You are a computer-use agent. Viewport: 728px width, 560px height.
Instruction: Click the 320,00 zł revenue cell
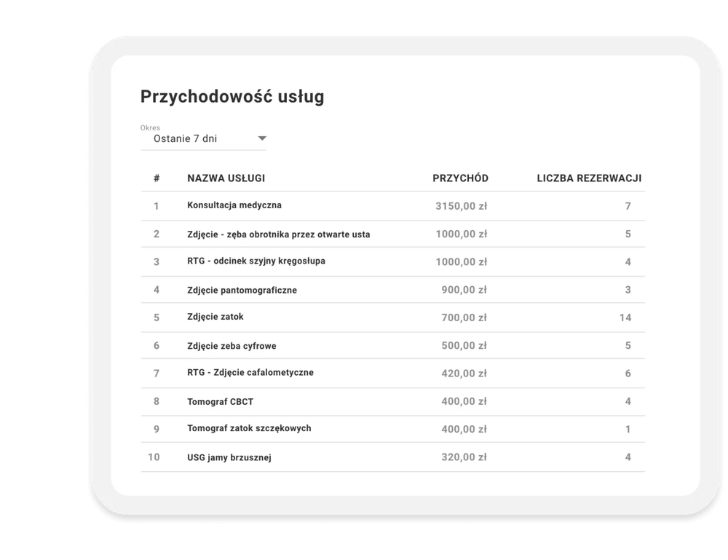464,457
